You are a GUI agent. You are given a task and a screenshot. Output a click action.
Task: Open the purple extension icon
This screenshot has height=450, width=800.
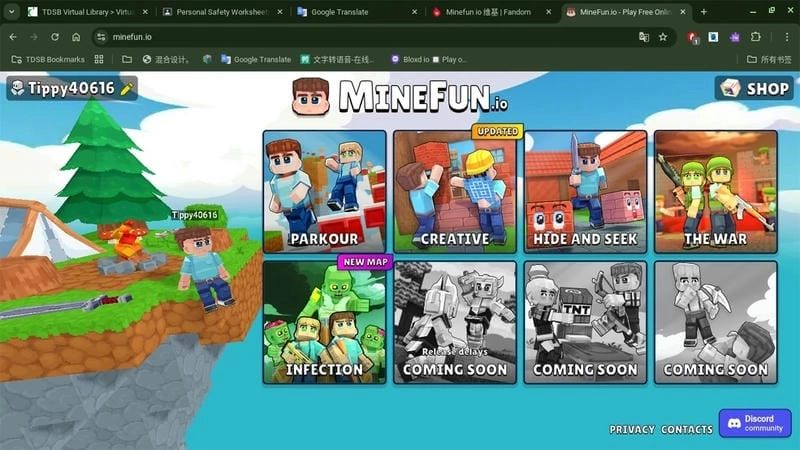click(735, 37)
